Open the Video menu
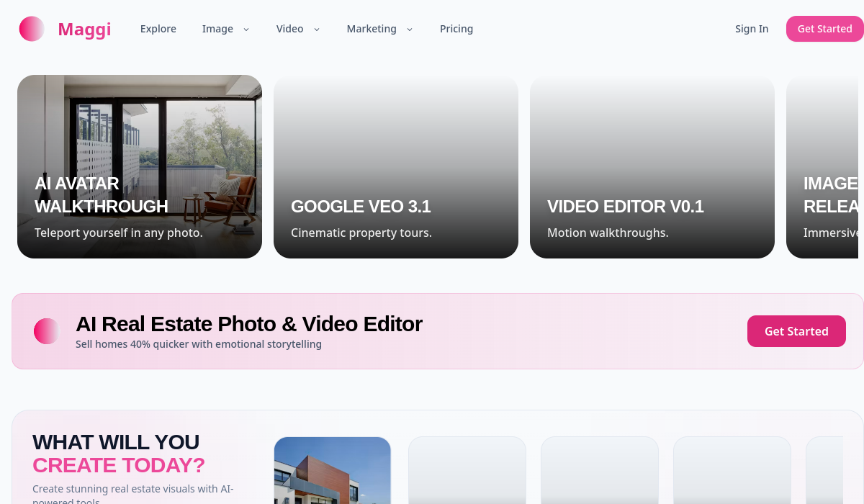Image resolution: width=864 pixels, height=504 pixels. 289,29
